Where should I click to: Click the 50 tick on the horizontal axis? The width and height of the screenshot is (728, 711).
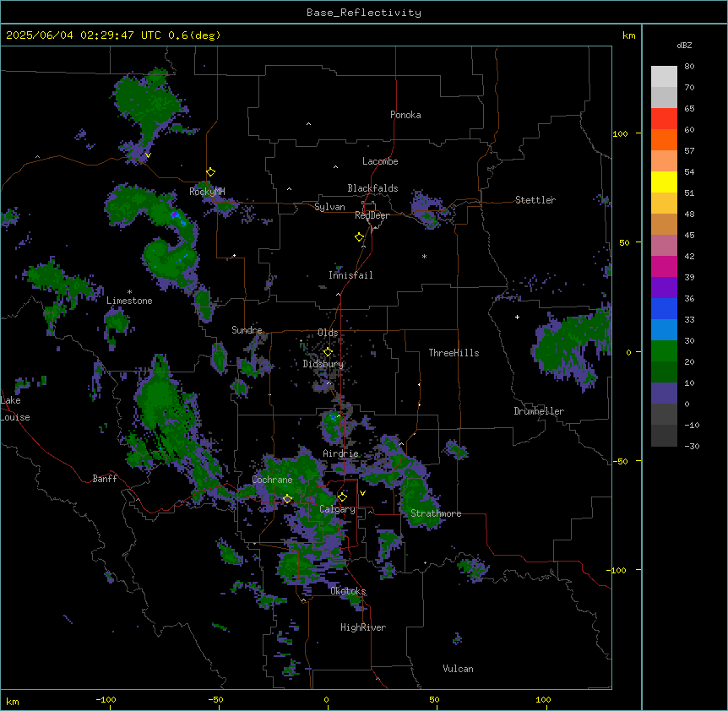click(434, 699)
